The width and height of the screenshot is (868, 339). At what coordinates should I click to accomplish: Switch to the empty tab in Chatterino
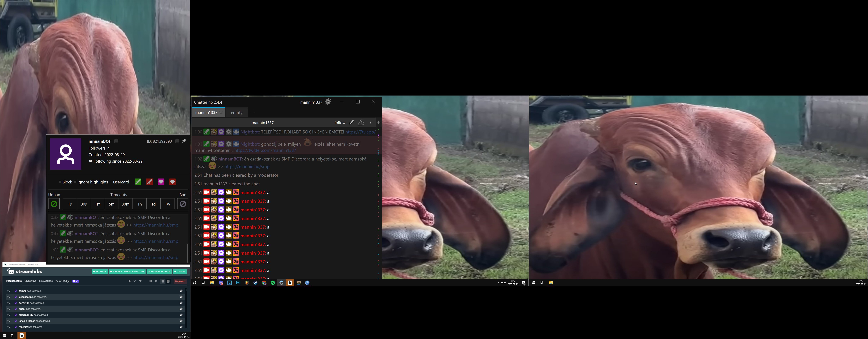tap(237, 112)
